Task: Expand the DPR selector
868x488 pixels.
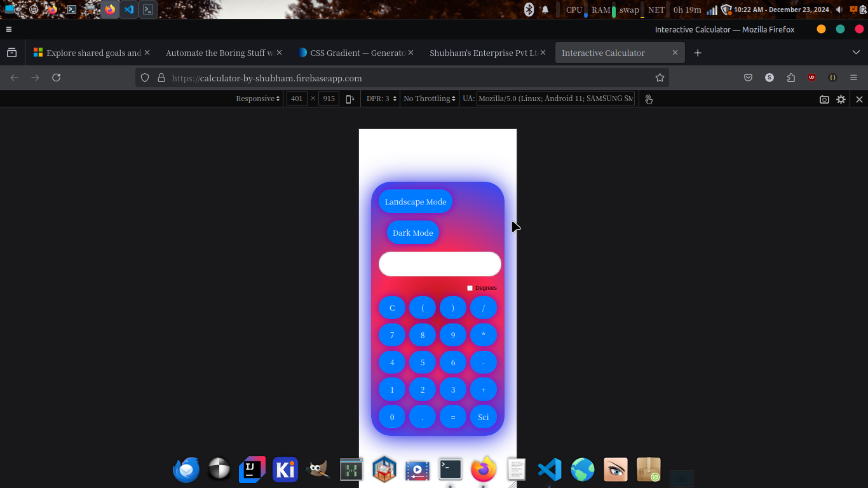Action: [x=381, y=98]
